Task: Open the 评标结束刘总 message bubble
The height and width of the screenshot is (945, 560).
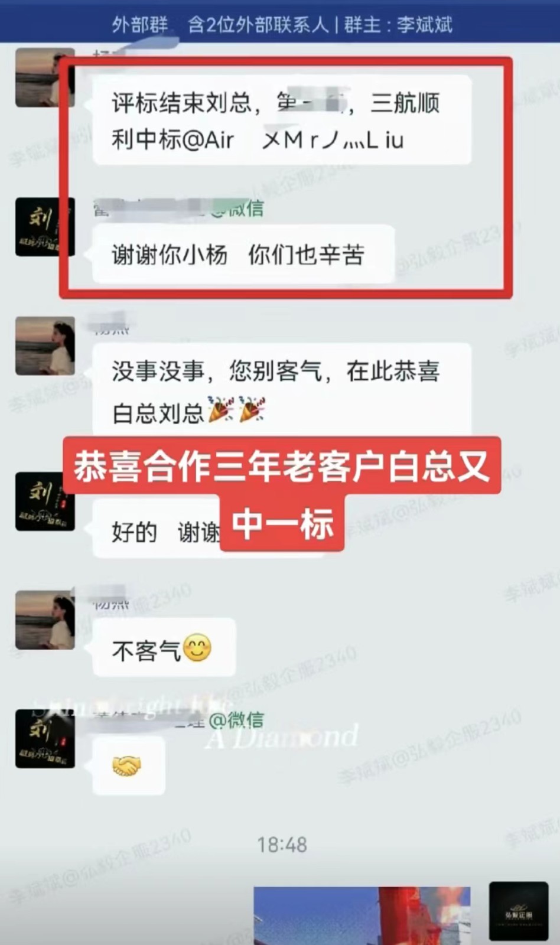Action: tap(282, 120)
